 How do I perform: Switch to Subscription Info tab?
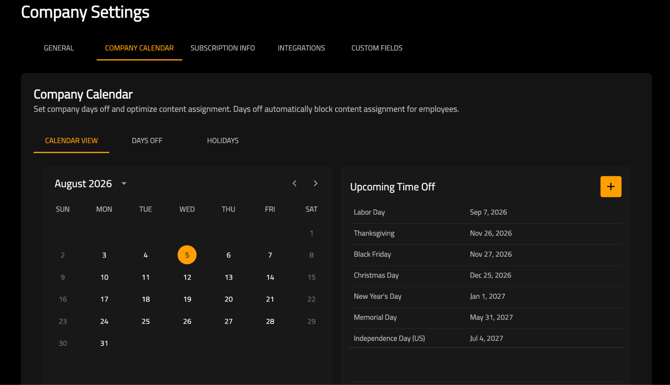223,48
